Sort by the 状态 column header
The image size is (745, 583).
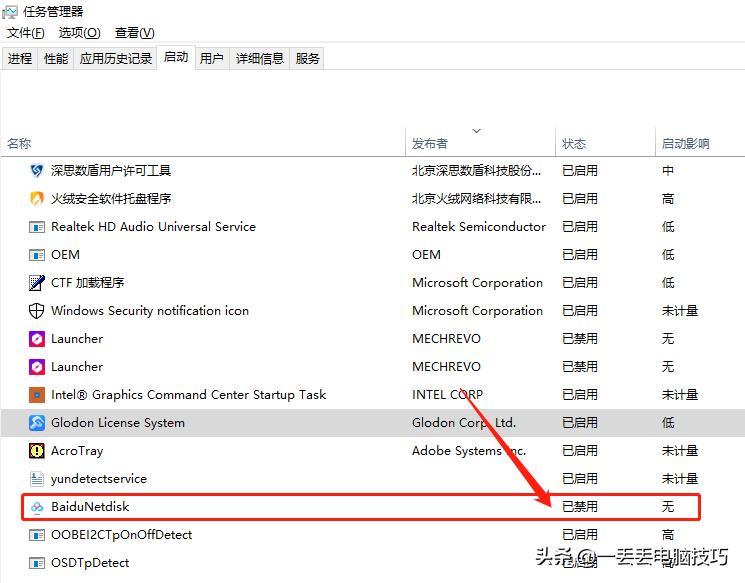[605, 143]
